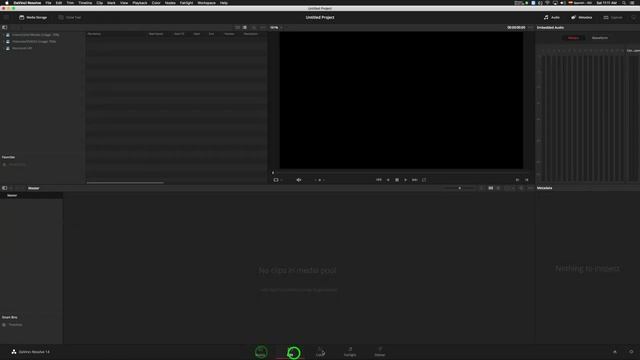Mark Out point icon in viewer
Image resolution: width=640 pixels, height=360 pixels.
[x=527, y=180]
